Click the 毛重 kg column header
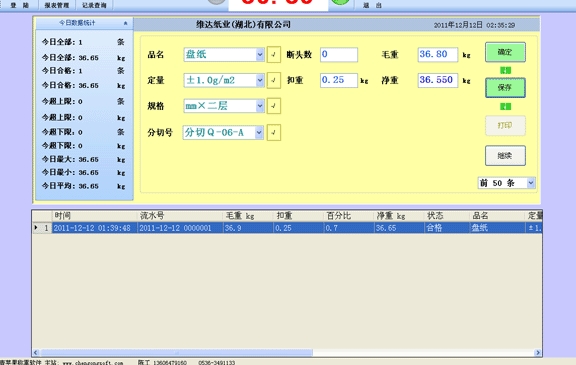 (x=248, y=216)
